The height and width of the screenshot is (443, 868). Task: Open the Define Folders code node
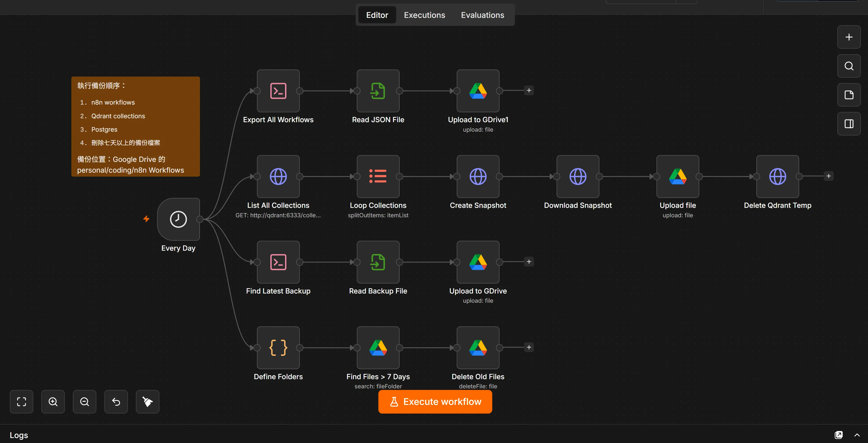[278, 348]
